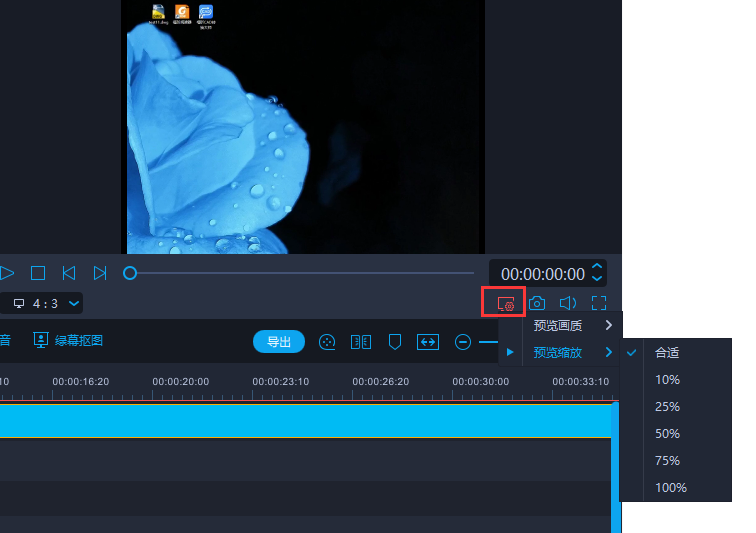This screenshot has width=756, height=533.
Task: Open the 4:3 aspect ratio dropdown
Action: (46, 303)
